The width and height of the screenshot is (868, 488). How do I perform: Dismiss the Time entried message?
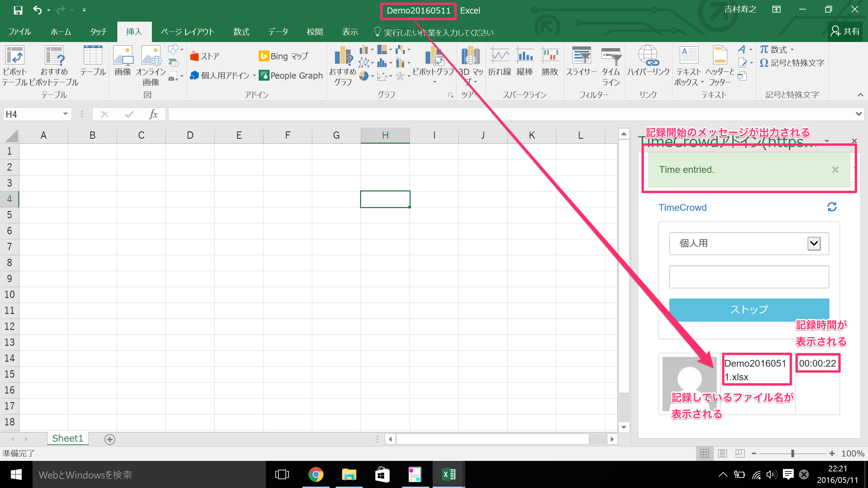pyautogui.click(x=835, y=170)
